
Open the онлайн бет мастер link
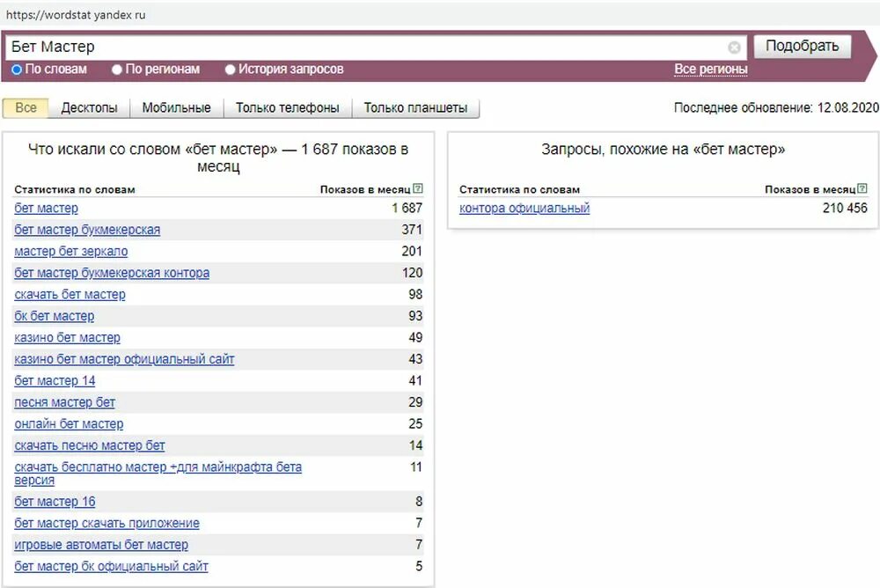tap(69, 424)
